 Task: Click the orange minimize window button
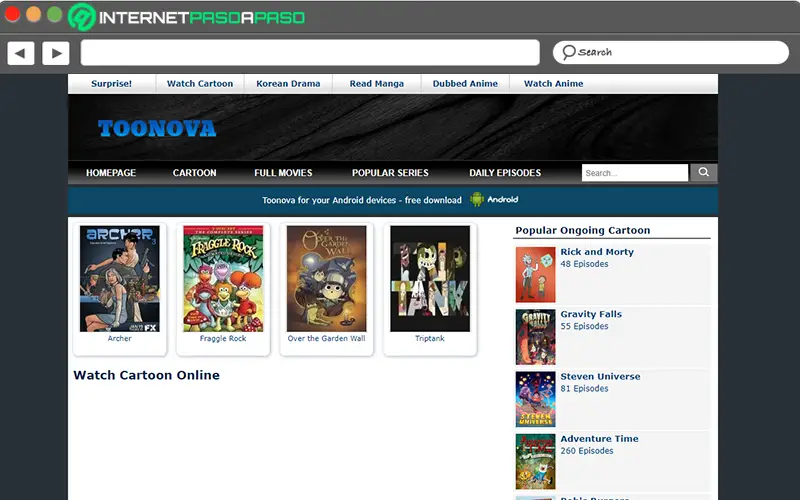click(x=34, y=14)
